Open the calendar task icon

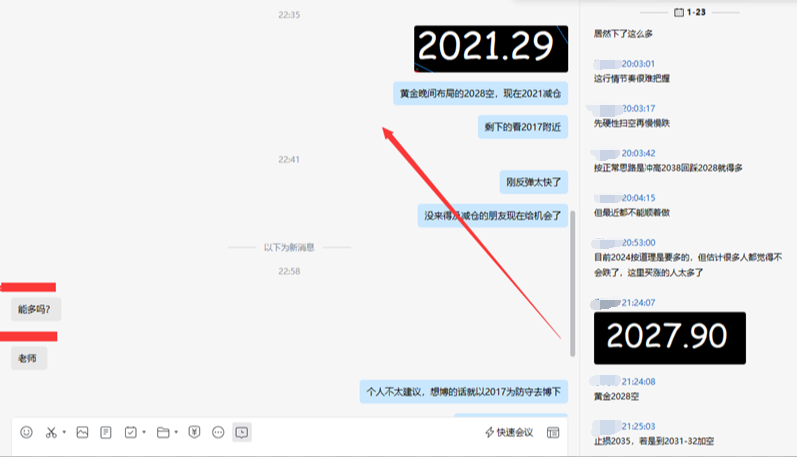[131, 432]
